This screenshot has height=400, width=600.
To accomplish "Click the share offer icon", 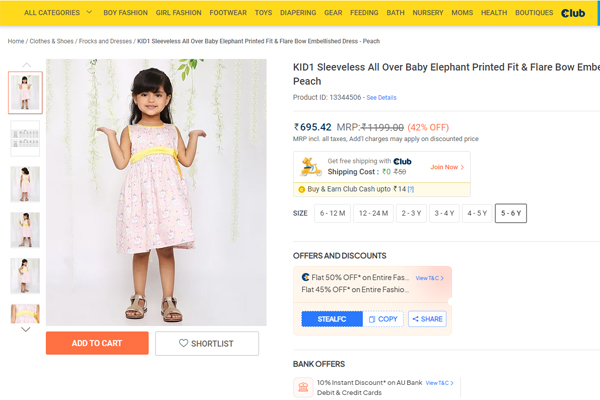I will pos(415,319).
